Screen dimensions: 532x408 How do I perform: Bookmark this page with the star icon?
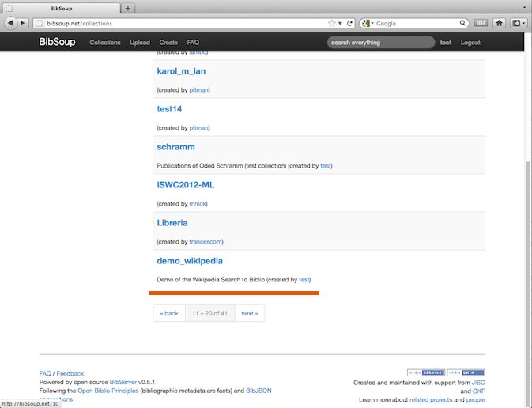tap(331, 23)
